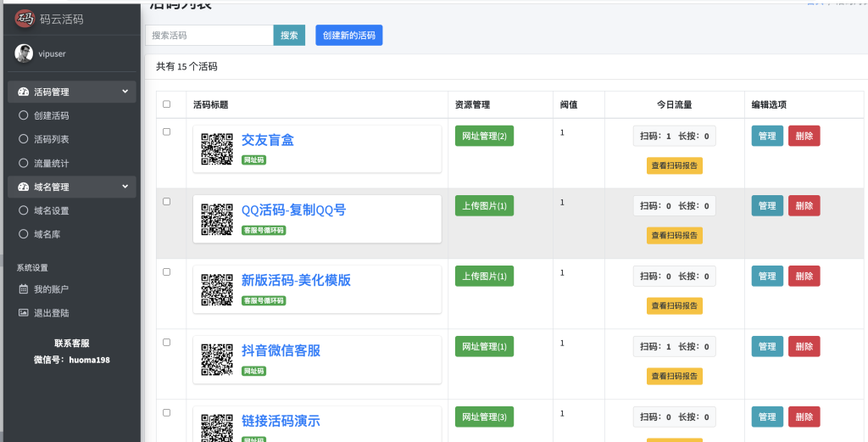Open the QR code thumbnail for 交友盲盒

point(217,149)
